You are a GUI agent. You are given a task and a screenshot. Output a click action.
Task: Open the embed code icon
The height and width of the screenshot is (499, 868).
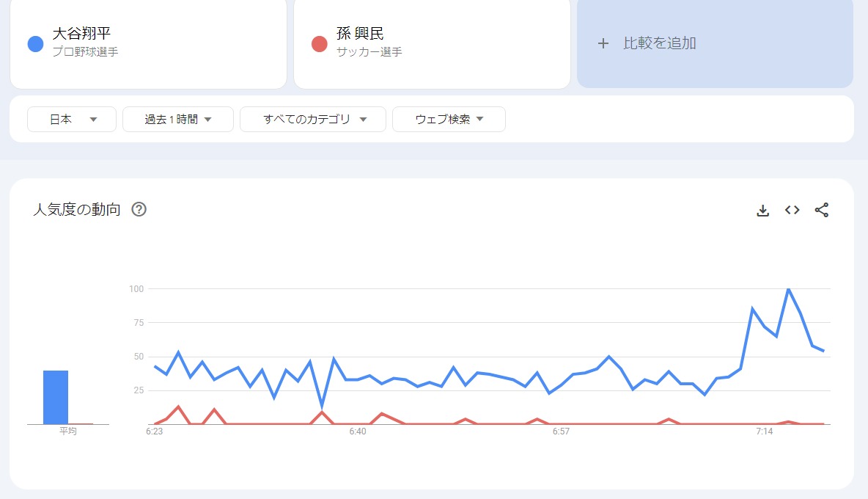(x=792, y=210)
